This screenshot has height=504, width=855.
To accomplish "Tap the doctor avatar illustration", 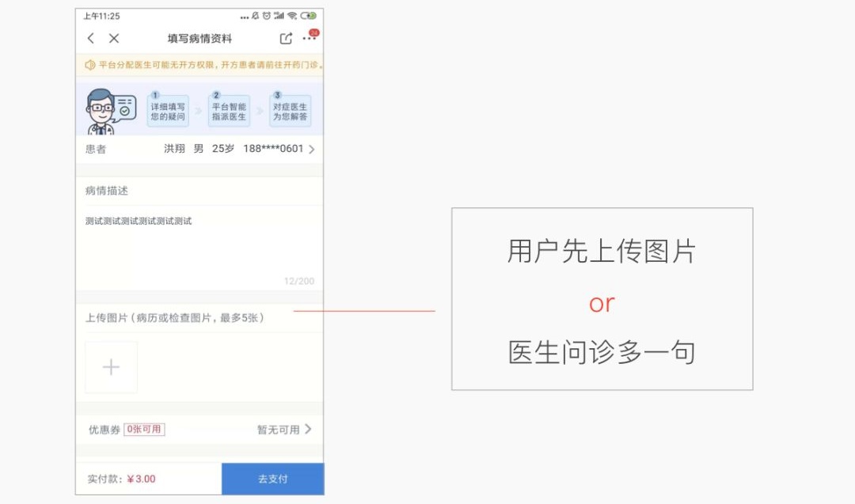I will [111, 112].
